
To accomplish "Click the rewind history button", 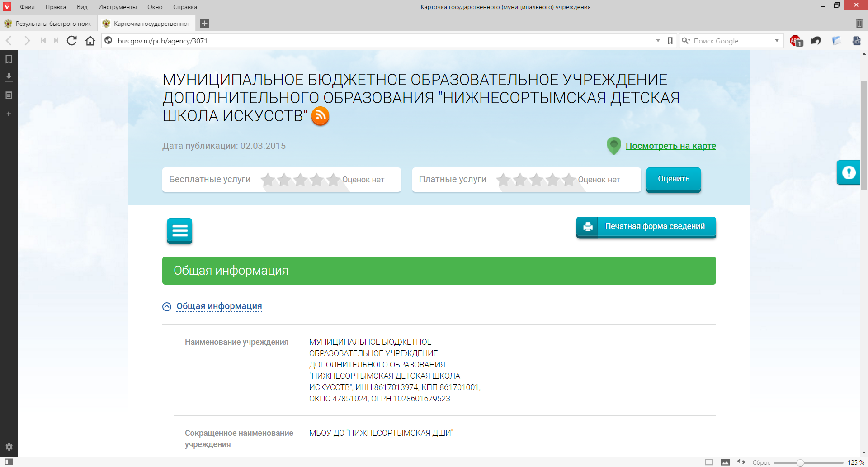I will point(43,41).
